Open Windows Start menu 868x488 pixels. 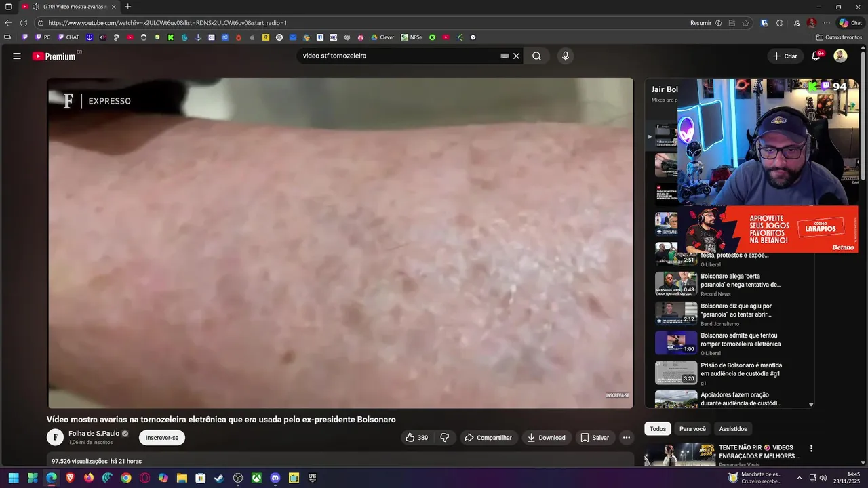tap(14, 478)
